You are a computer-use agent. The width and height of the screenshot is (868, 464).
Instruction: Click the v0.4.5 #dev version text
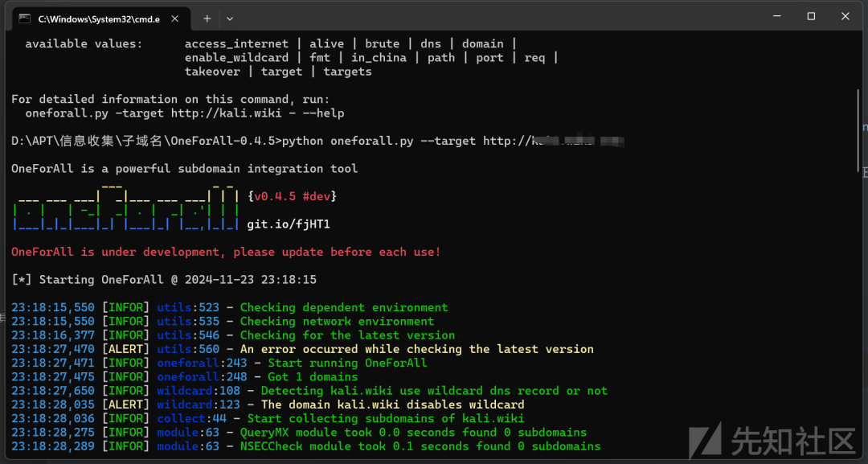coord(293,196)
